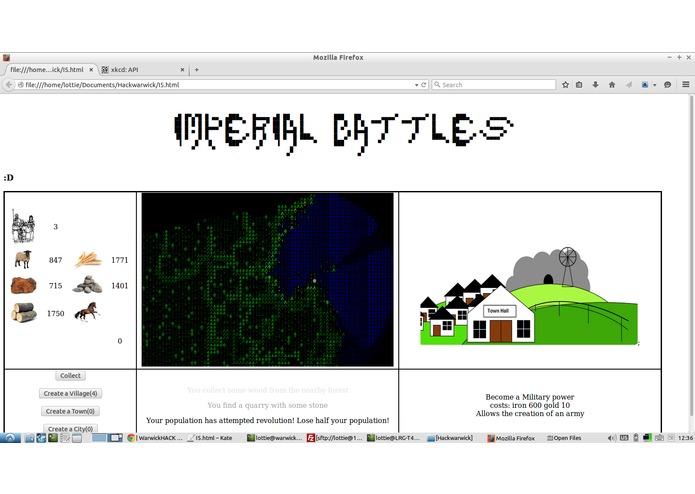Close the IS.html tab
Viewport: 695px width, 494px height.
[x=91, y=70]
